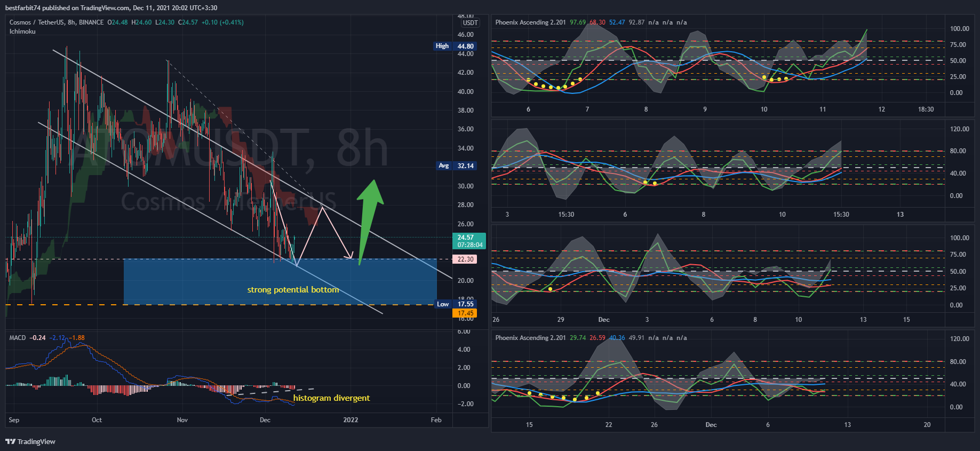Click the current price 24.57 countdown label
The height and width of the screenshot is (451, 980).
pos(469,241)
